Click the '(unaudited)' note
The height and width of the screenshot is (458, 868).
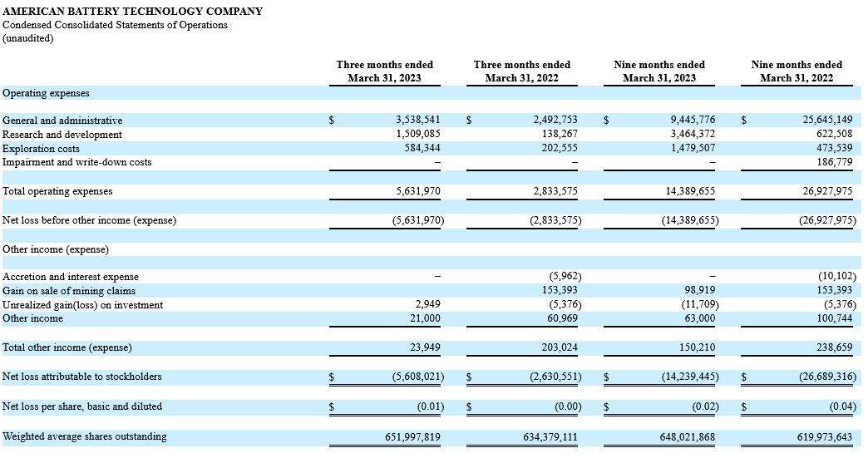[x=27, y=38]
